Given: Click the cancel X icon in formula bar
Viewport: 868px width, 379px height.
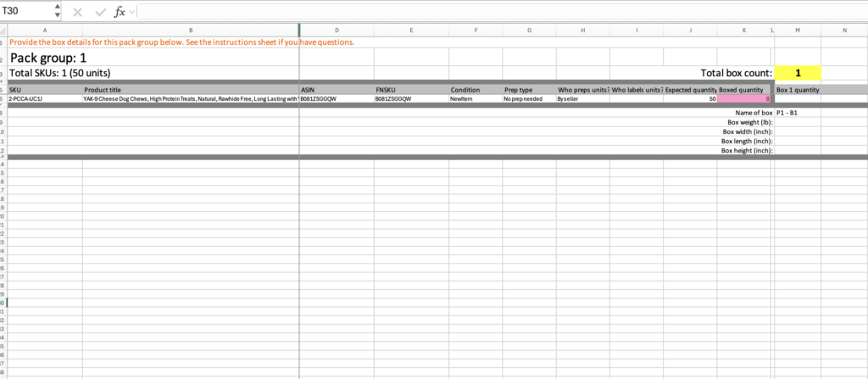Looking at the screenshot, I should click(78, 12).
